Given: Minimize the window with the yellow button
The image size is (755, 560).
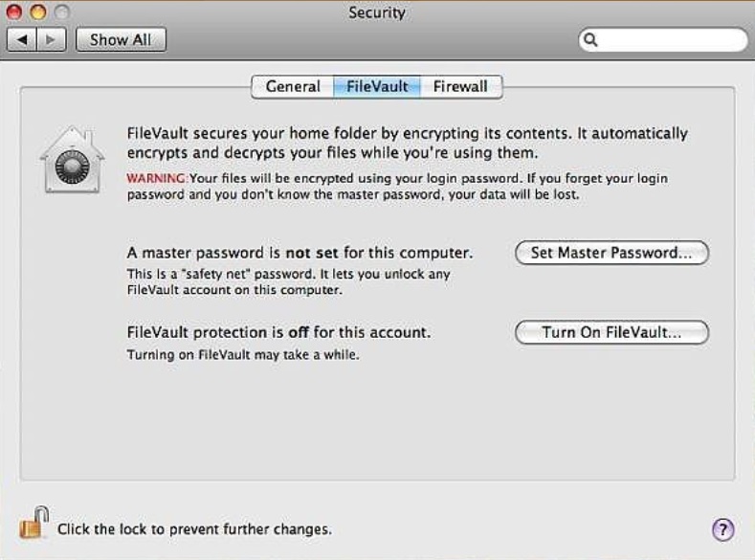Looking at the screenshot, I should [x=38, y=12].
